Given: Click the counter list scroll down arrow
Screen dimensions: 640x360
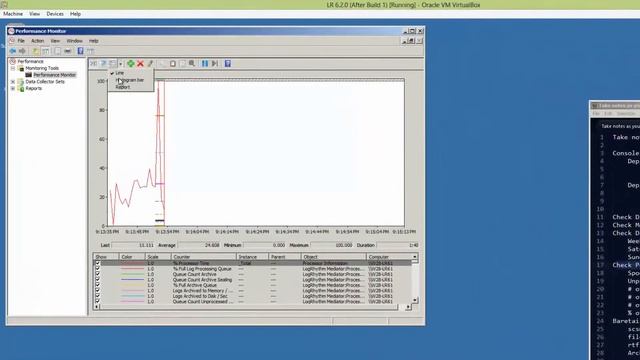Looking at the screenshot, I should [x=415, y=300].
